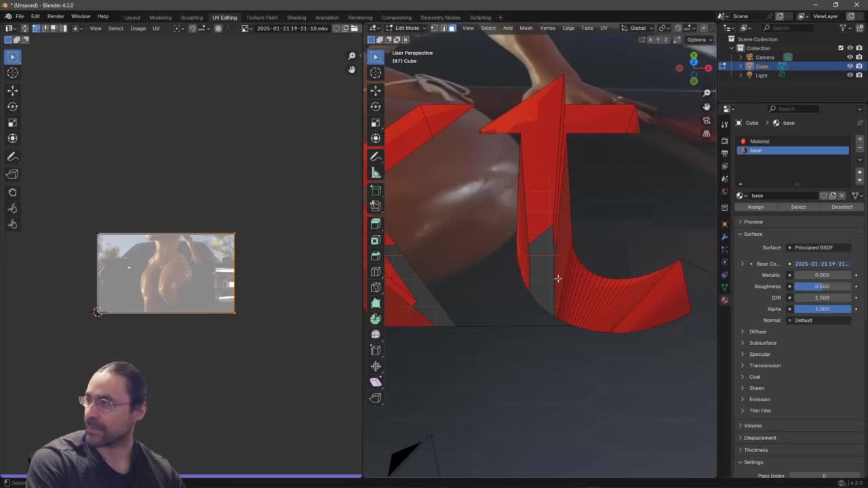
Task: Toggle Collection exclude checkbox in outliner
Action: tap(841, 48)
